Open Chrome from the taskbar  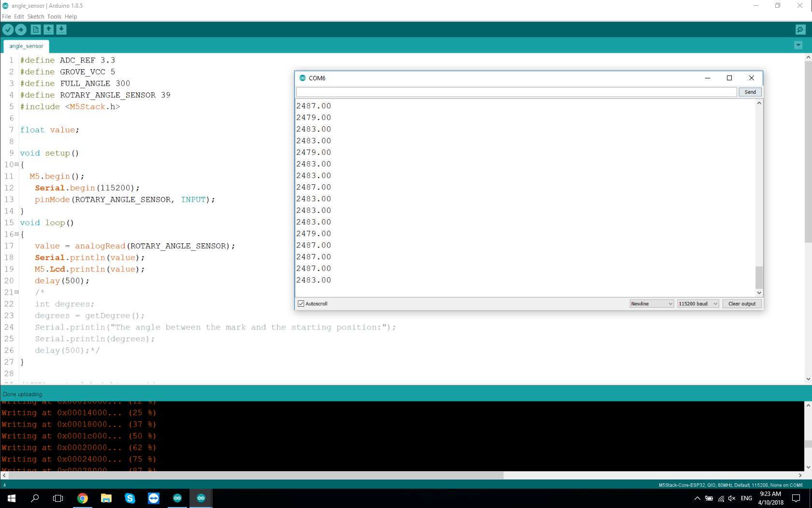(83, 498)
